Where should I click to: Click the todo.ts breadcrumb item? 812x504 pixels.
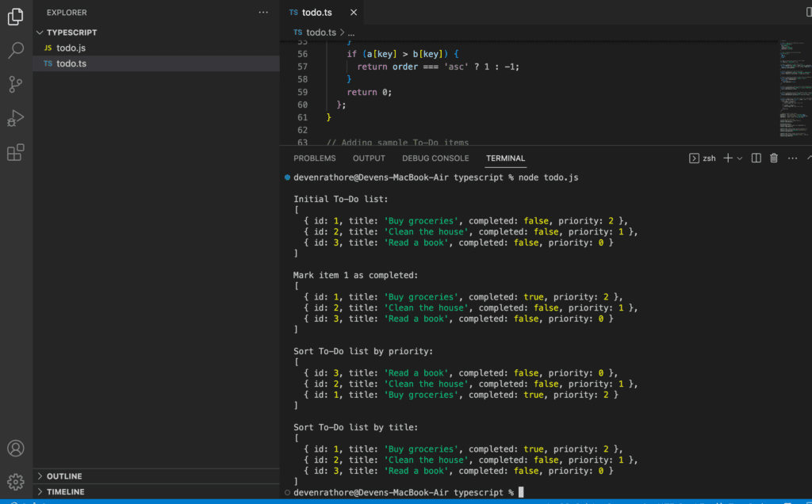pos(321,32)
